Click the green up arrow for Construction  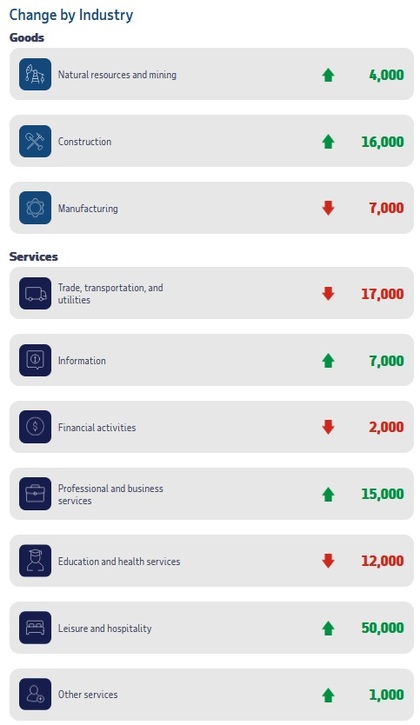point(328,141)
